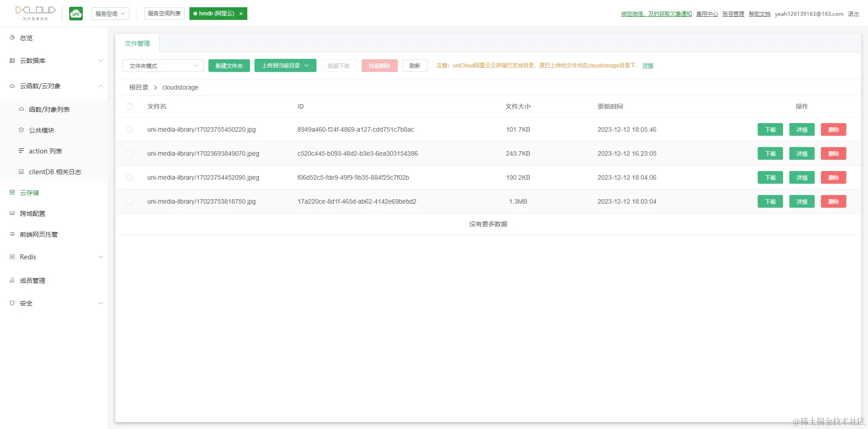Open the 服务空间列表 tab
Image resolution: width=868 pixels, height=429 pixels.
pos(165,14)
